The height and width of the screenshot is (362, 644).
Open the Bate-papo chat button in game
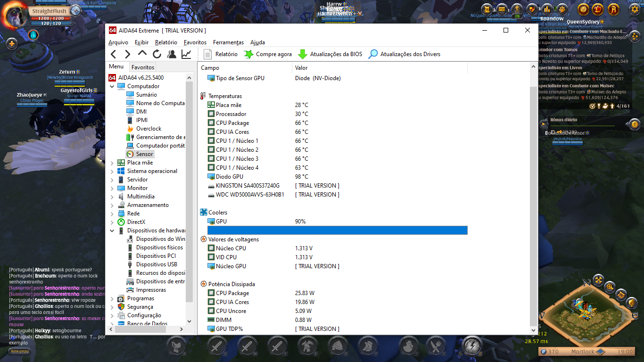click(x=20, y=351)
